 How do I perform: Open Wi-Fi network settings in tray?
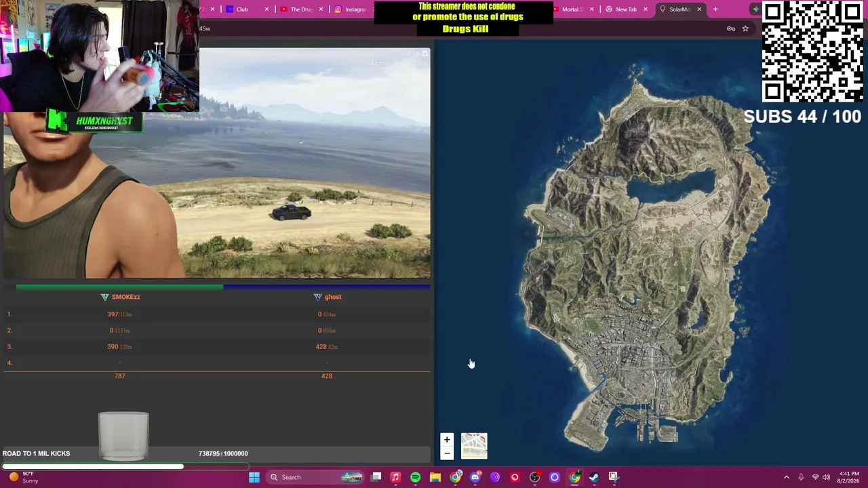(x=815, y=477)
